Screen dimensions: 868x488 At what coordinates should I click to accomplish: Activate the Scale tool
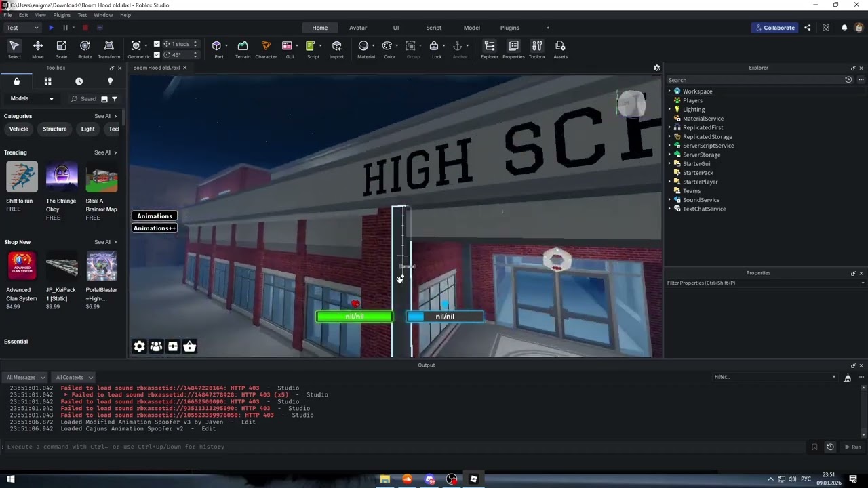pyautogui.click(x=61, y=49)
